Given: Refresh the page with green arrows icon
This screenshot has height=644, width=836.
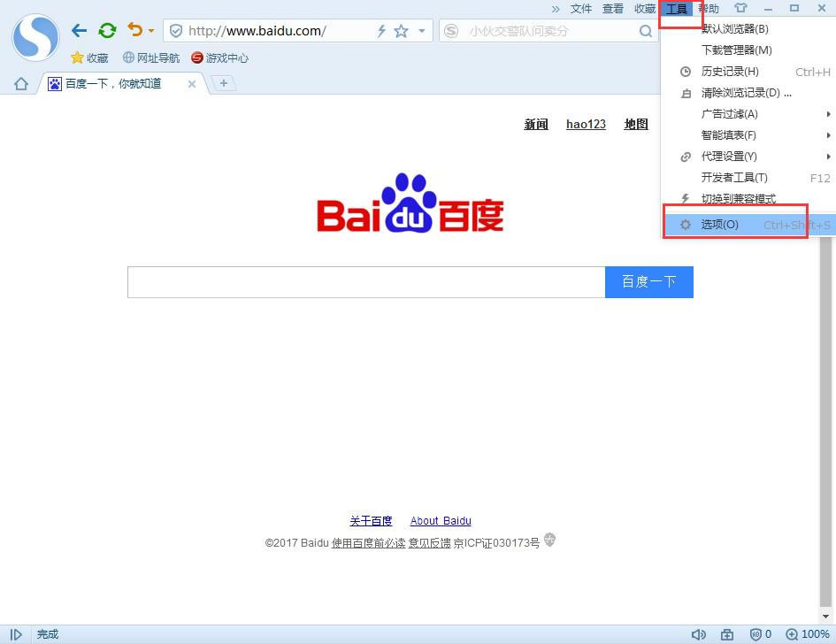Looking at the screenshot, I should (107, 30).
